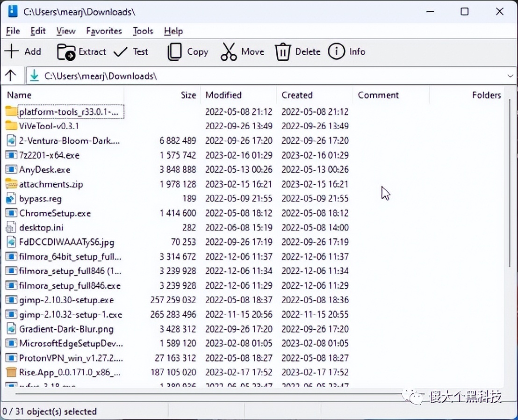The width and height of the screenshot is (518, 420).
Task: Run Test using the checkmark icon
Action: [x=121, y=52]
